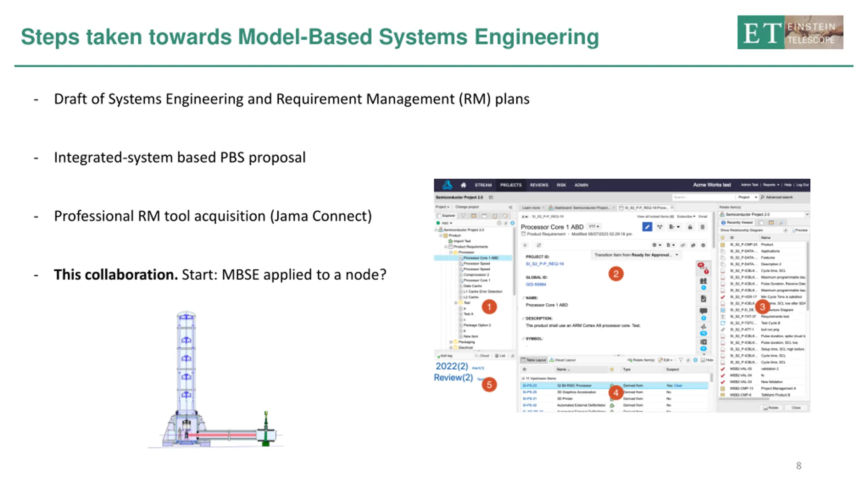Click the blue Edit pencil icon

click(x=647, y=227)
